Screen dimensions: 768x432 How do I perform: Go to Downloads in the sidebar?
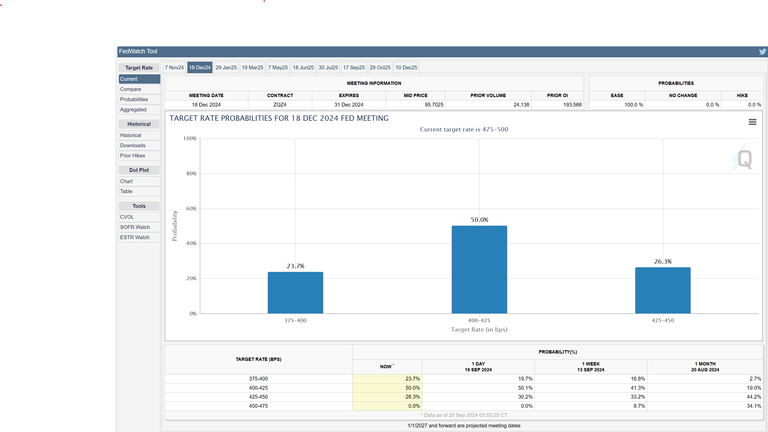[132, 145]
